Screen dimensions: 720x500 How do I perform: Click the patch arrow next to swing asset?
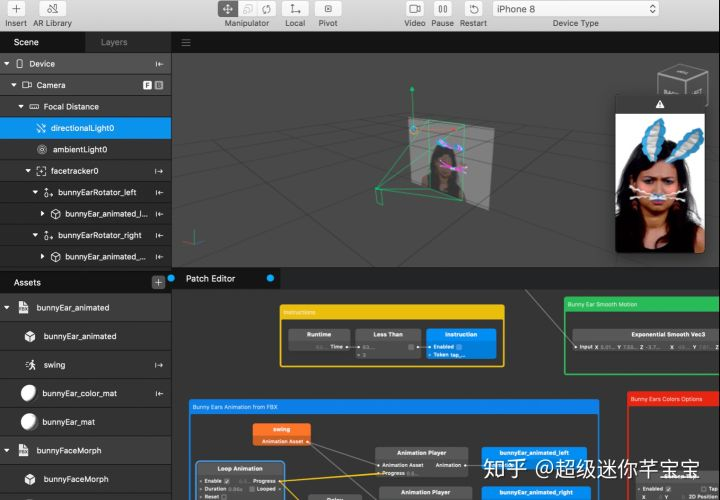159,365
